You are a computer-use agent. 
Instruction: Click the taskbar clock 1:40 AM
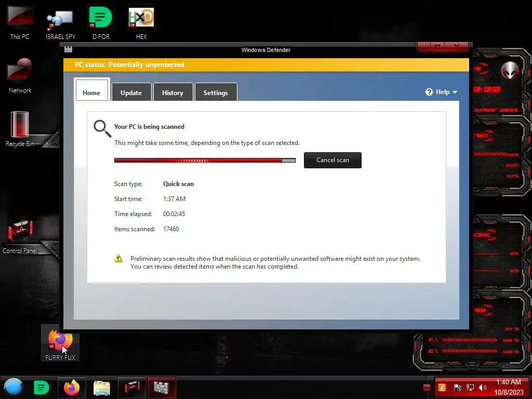coord(508,382)
